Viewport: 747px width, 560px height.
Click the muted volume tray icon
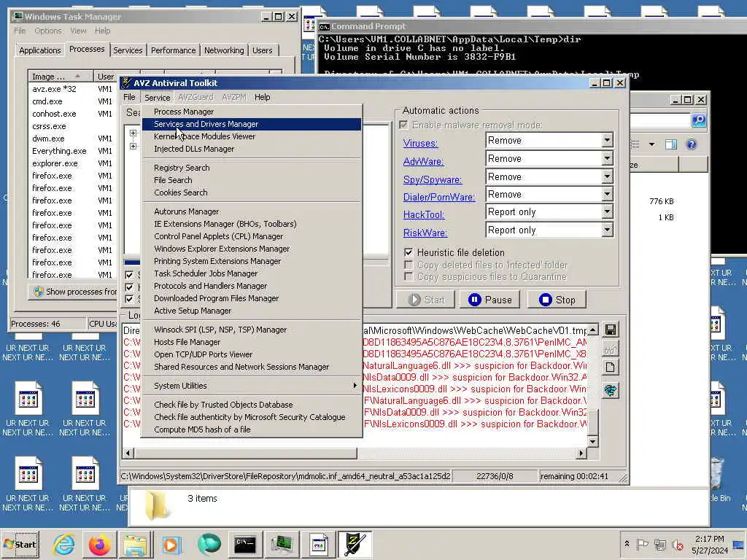(677, 544)
